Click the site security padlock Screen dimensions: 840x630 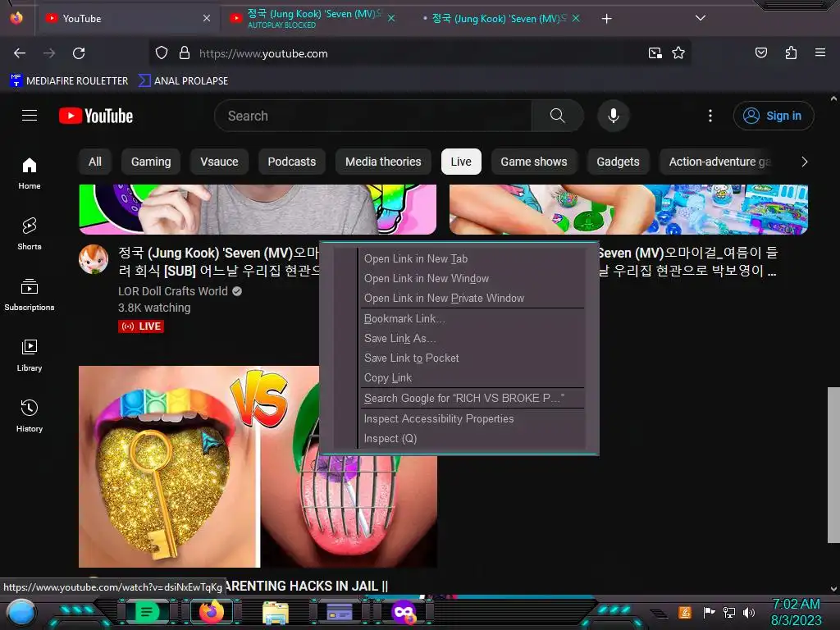point(185,53)
